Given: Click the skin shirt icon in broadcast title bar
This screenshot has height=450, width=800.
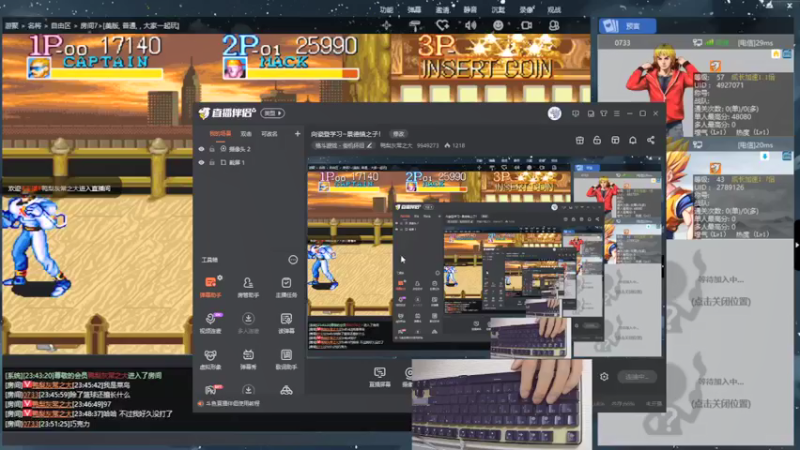Looking at the screenshot, I should (604, 113).
